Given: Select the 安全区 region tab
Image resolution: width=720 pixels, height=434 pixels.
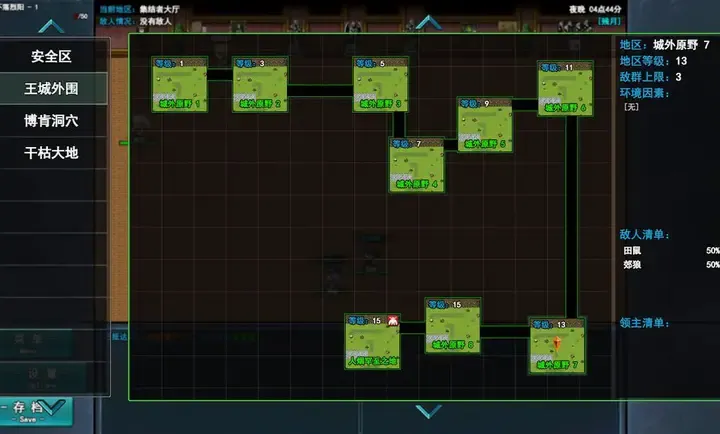Looking at the screenshot, I should click(x=51, y=56).
